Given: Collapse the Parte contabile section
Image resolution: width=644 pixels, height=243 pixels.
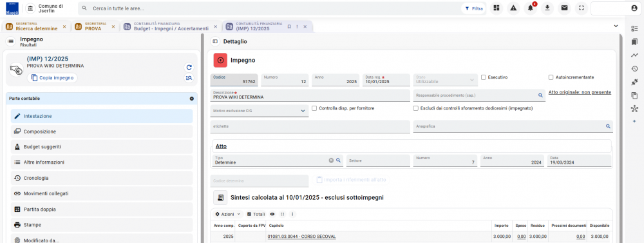Looking at the screenshot, I should tap(191, 99).
